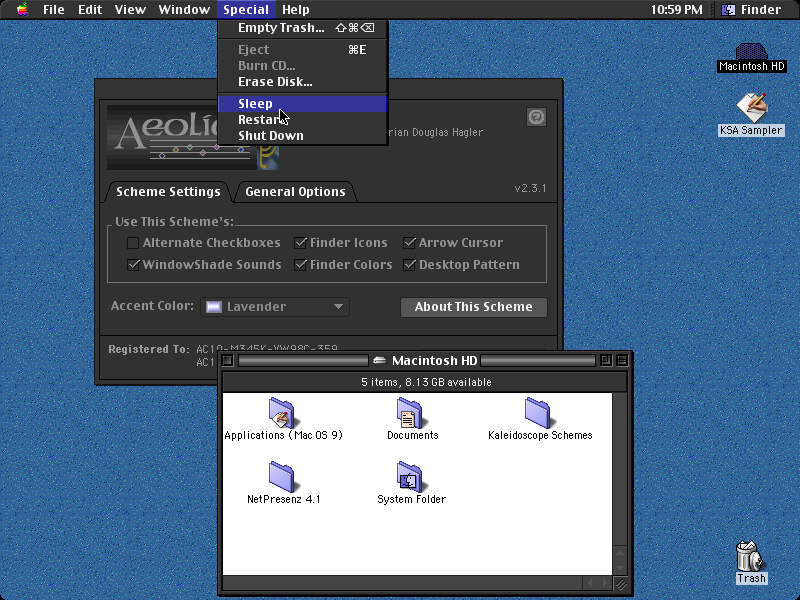The image size is (800, 600).
Task: Click the menu bar clock showing 10:59 PM
Action: pyautogui.click(x=677, y=10)
